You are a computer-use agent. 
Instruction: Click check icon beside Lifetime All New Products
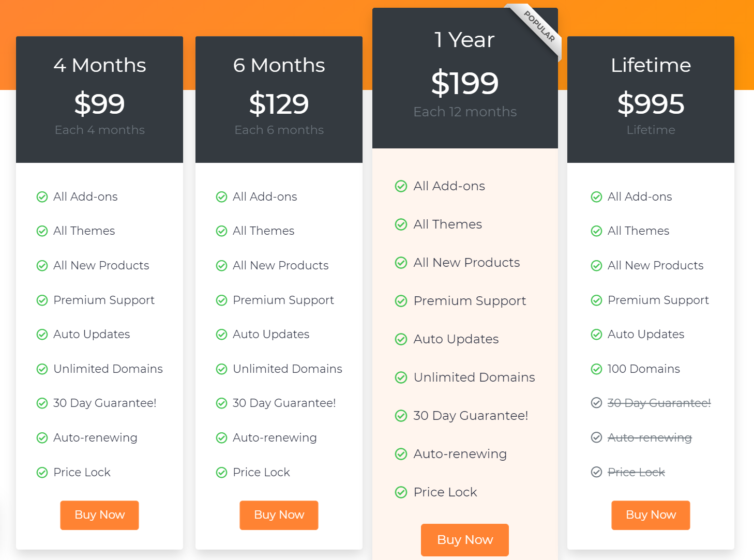pos(596,266)
